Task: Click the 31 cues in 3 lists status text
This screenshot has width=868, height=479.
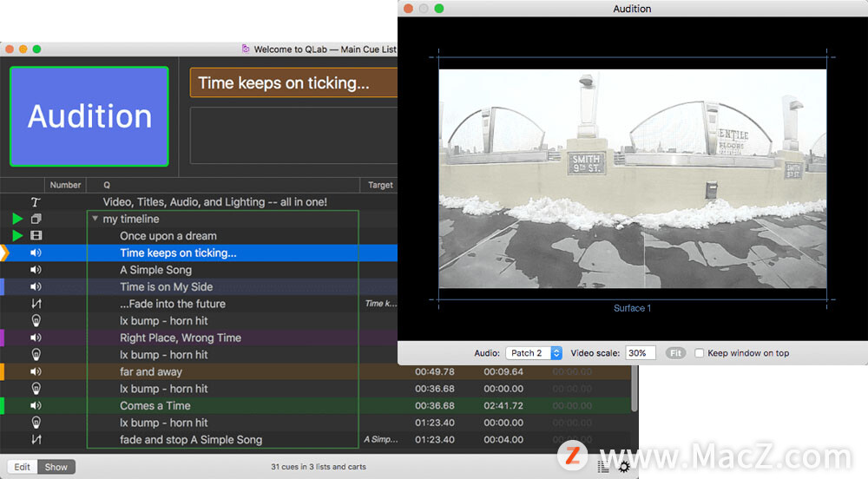Action: pos(319,467)
